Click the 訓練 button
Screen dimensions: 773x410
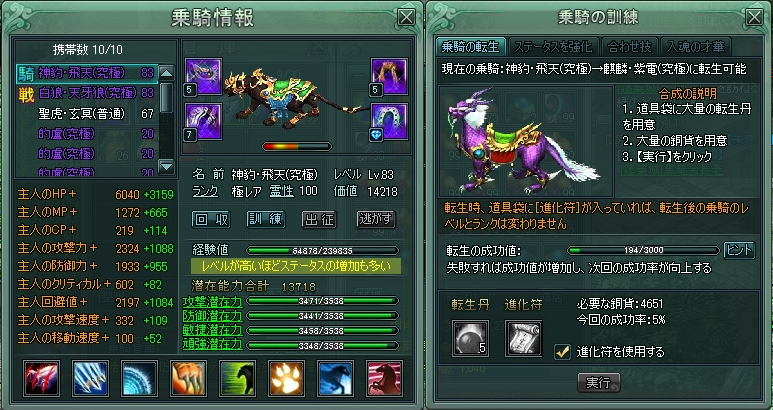[x=266, y=220]
